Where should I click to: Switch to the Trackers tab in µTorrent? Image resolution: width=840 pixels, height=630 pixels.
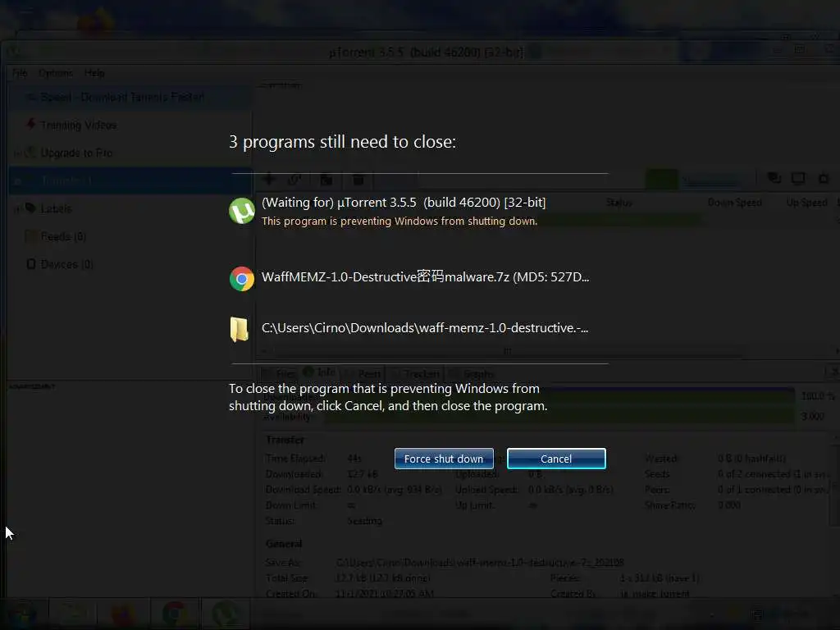click(422, 373)
